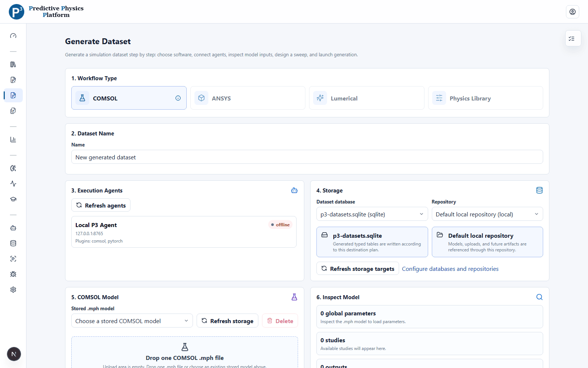Select the COMSOL workflow type
The width and height of the screenshot is (588, 368).
tap(129, 98)
